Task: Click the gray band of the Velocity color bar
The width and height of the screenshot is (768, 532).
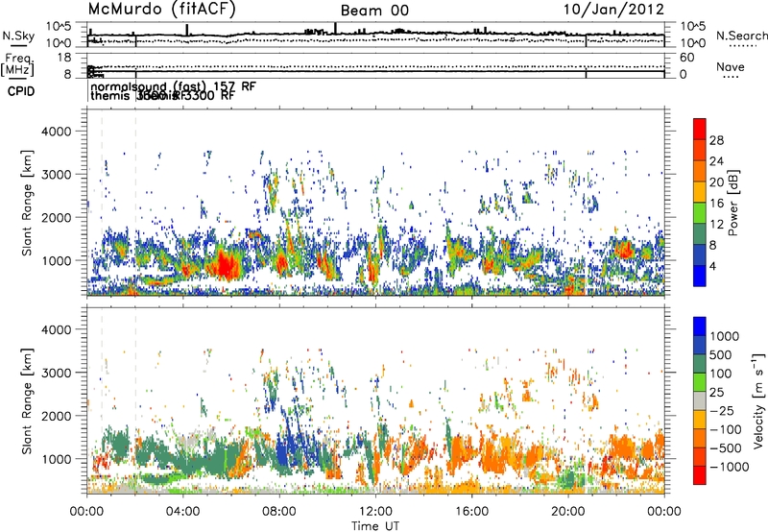Action: [x=700, y=400]
